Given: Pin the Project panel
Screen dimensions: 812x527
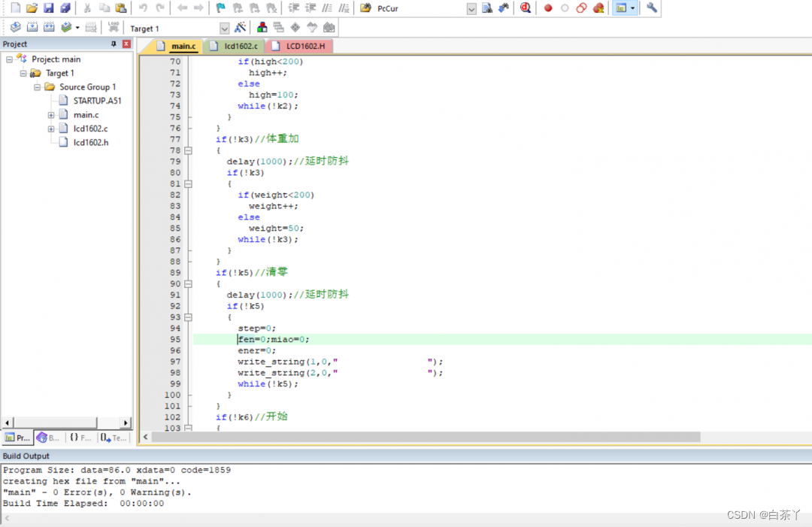Looking at the screenshot, I should click(x=114, y=44).
